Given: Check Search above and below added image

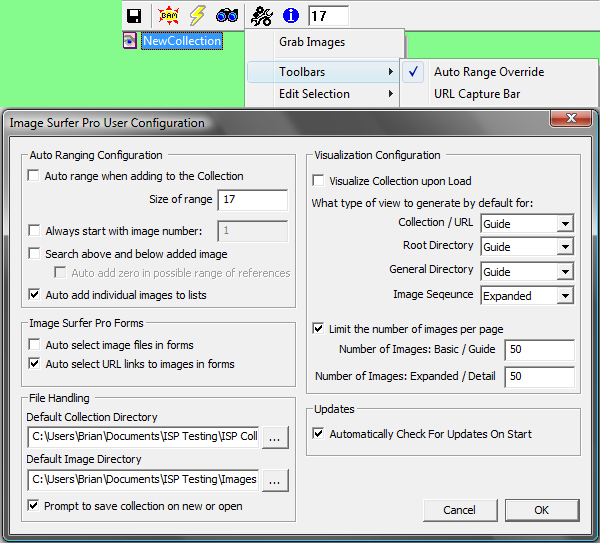Looking at the screenshot, I should point(34,254).
